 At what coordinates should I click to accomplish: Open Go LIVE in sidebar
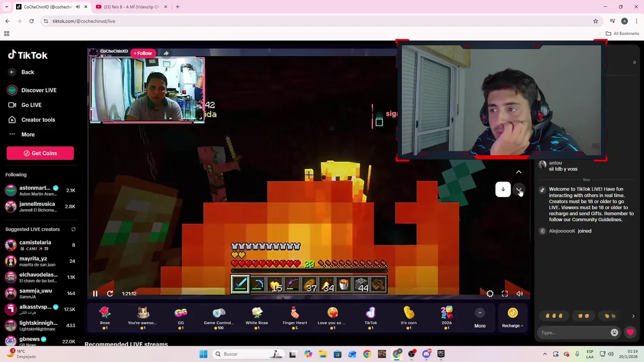[x=25, y=105]
